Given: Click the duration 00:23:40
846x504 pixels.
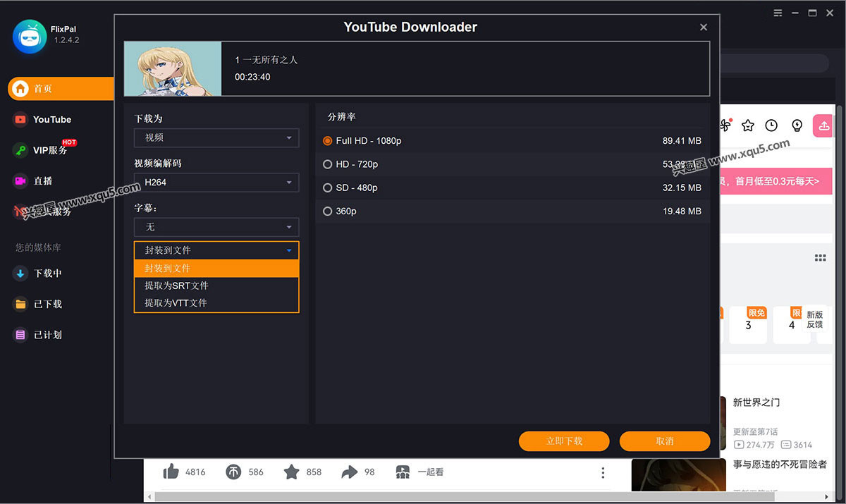Looking at the screenshot, I should [252, 77].
